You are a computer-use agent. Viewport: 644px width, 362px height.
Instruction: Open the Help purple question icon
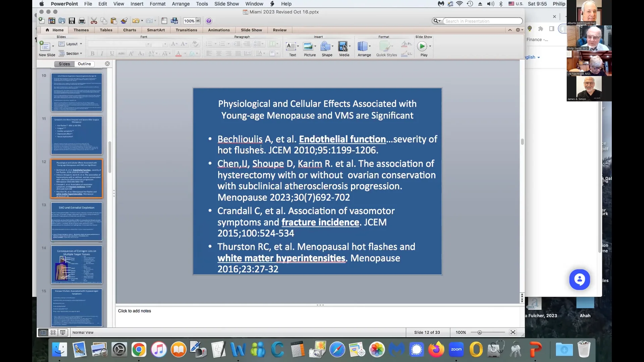point(209,21)
